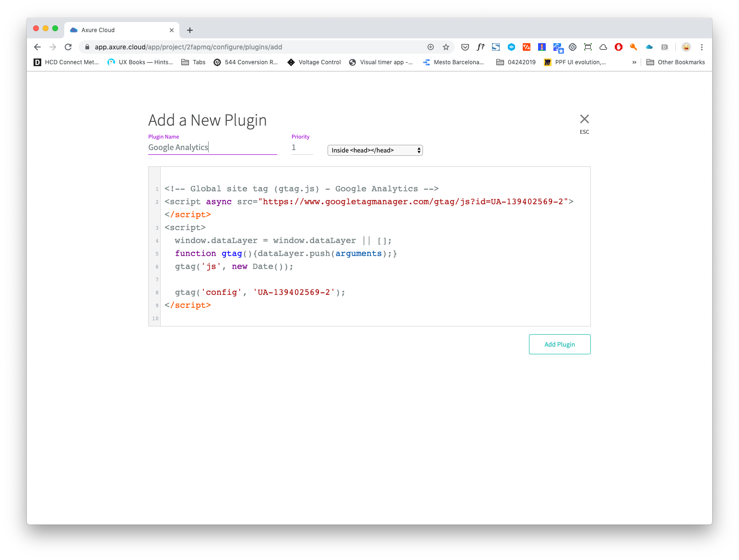
Task: Select the Axure Cloud tab
Action: coord(122,30)
